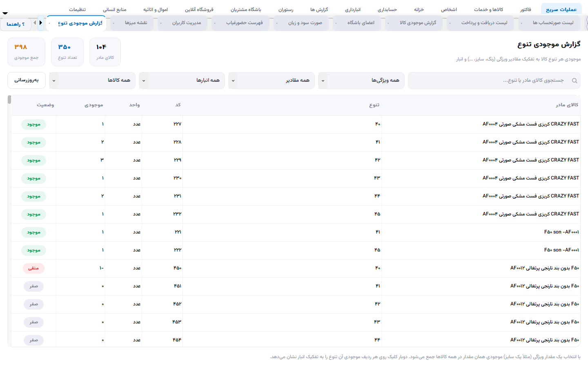Open the تنظیمات menu

click(77, 9)
